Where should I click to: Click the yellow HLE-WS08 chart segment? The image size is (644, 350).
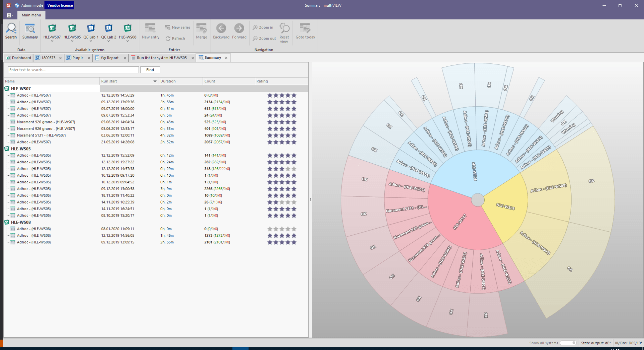point(505,207)
